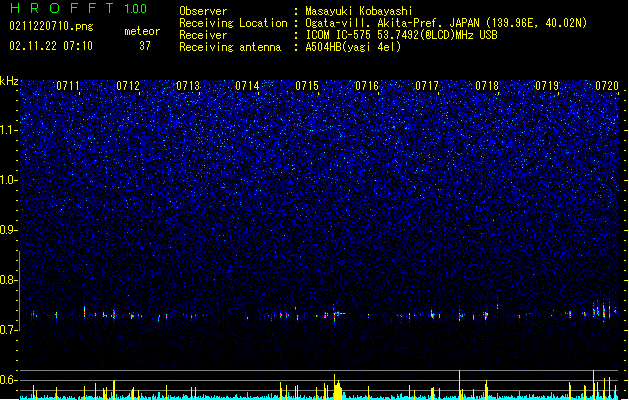Click the 0.8 frequency axis label
The height and width of the screenshot is (400, 629).
point(9,280)
